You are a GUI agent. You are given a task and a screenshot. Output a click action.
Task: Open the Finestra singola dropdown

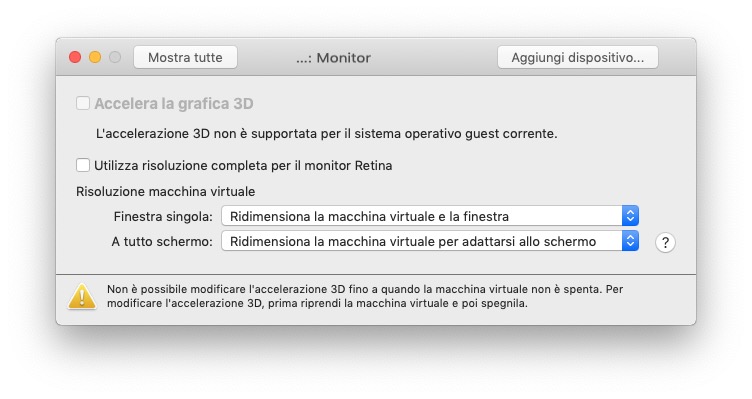click(430, 216)
